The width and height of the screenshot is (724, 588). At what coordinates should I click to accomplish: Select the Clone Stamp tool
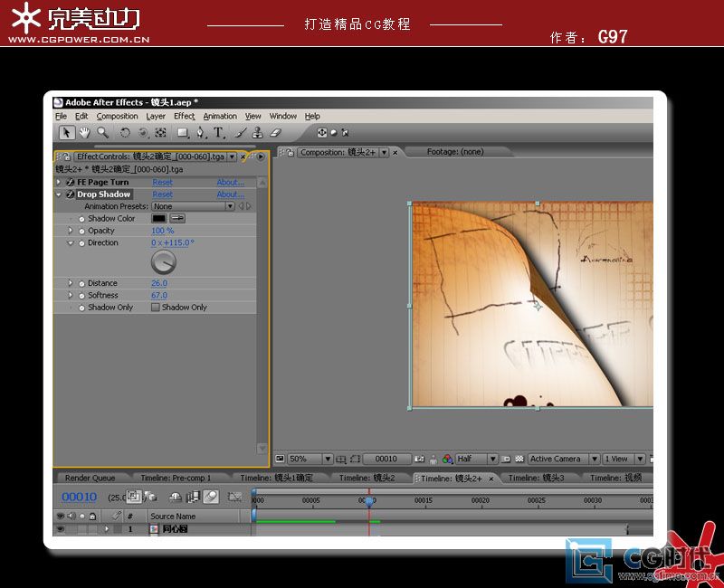(x=258, y=133)
